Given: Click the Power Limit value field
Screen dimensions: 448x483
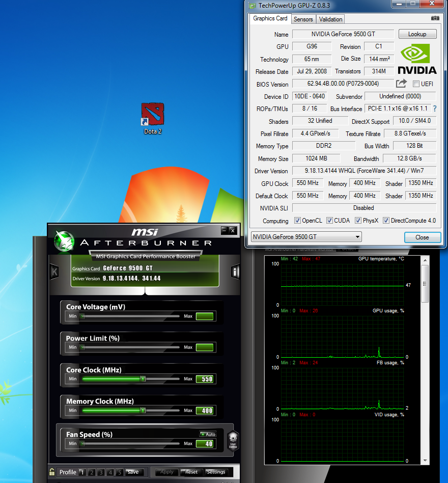Looking at the screenshot, I should [205, 347].
